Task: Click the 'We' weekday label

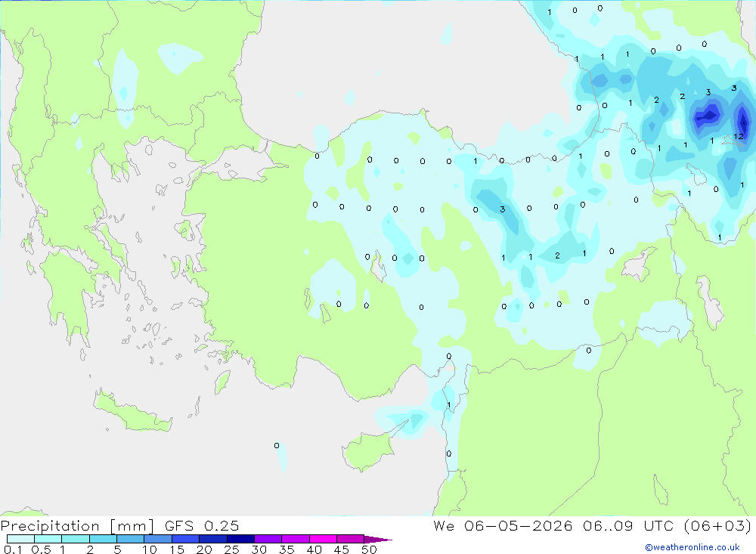Action: tap(444, 526)
